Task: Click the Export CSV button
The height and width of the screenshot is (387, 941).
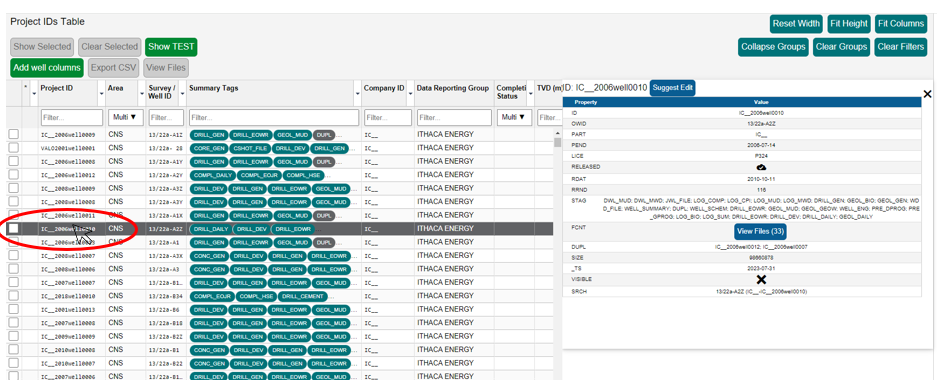Action: [x=113, y=68]
